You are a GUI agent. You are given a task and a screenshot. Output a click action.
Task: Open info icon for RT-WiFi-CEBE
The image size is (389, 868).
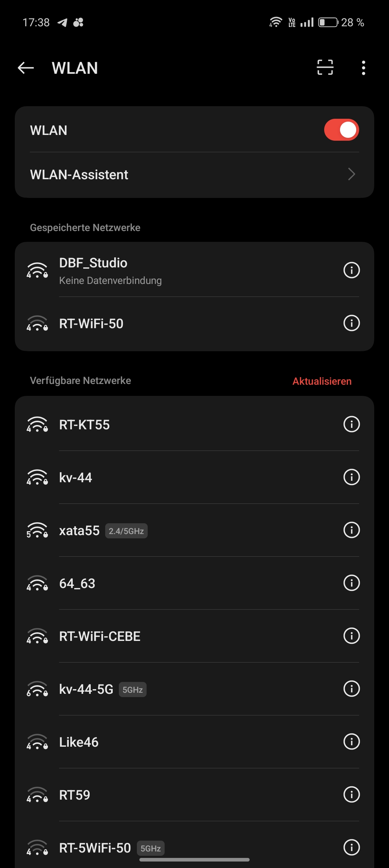[x=352, y=636]
